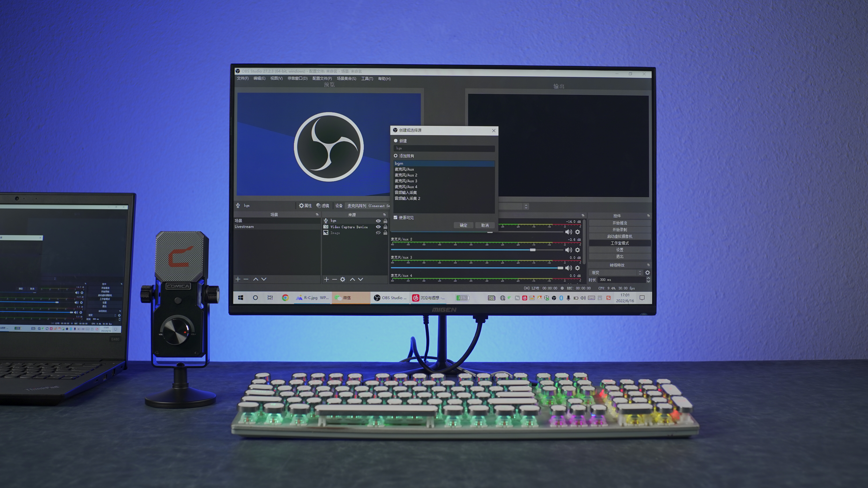868x488 pixels.
Task: Uncheck the 使源可见 checkbox
Action: (396, 218)
